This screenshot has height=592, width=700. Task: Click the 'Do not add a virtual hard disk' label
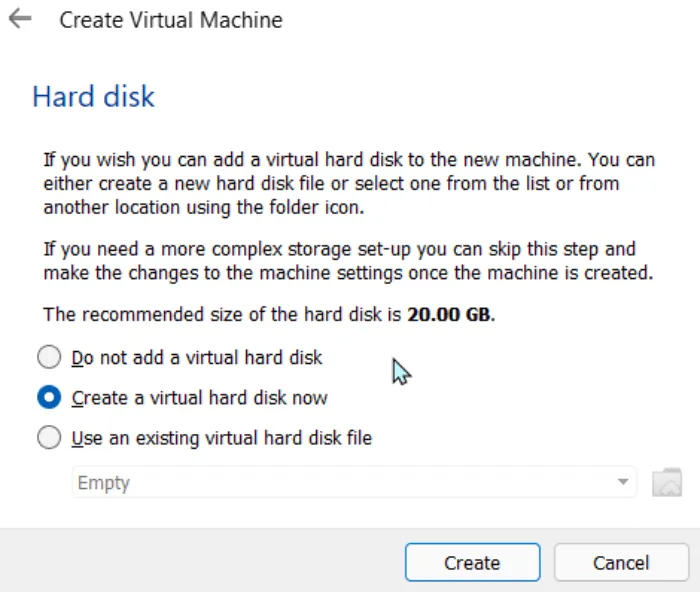tap(197, 357)
